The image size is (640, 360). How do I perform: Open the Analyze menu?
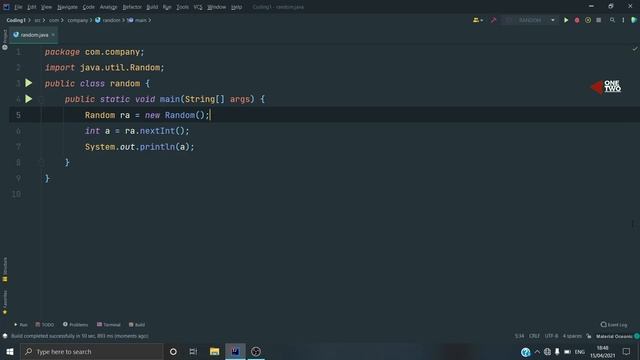[x=108, y=7]
